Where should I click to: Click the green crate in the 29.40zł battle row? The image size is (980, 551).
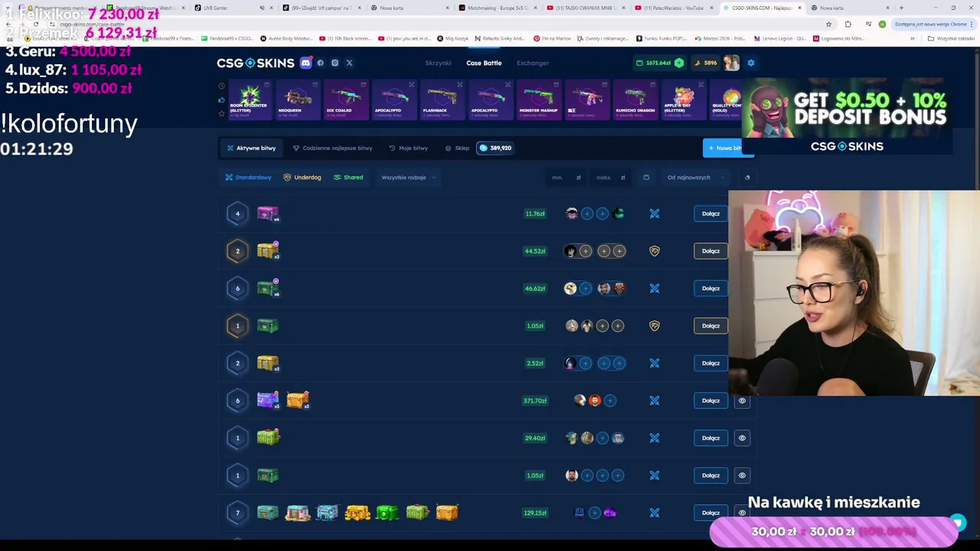click(268, 437)
